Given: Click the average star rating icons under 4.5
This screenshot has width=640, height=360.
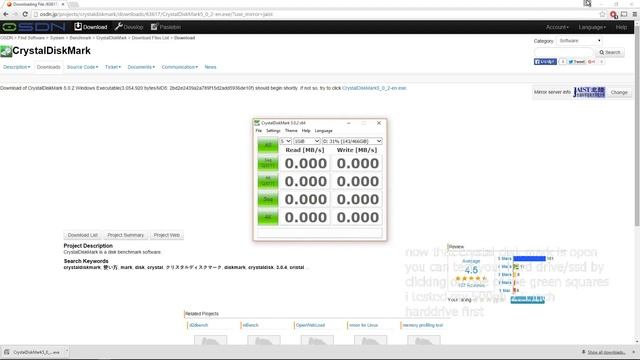Looking at the screenshot, I should point(471,278).
